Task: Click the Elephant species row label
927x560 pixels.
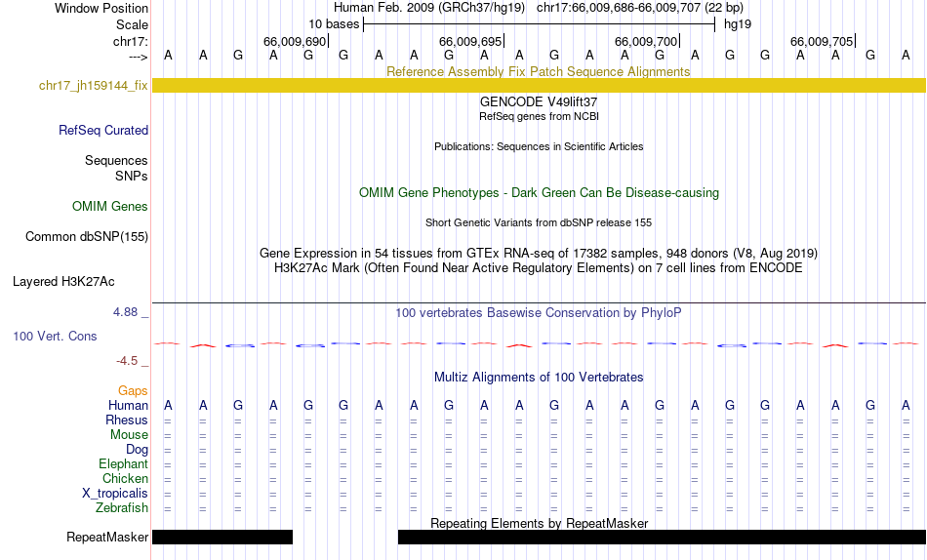Action: click(123, 463)
